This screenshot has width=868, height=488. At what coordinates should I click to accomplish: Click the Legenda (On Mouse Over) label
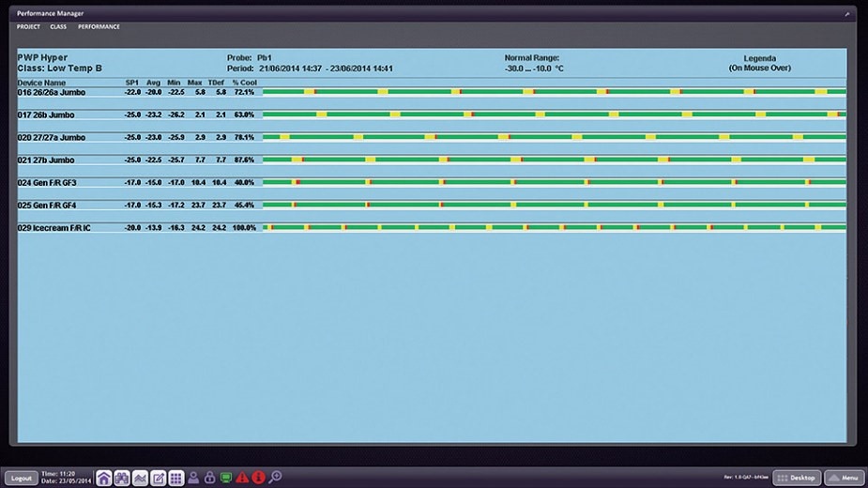point(759,63)
